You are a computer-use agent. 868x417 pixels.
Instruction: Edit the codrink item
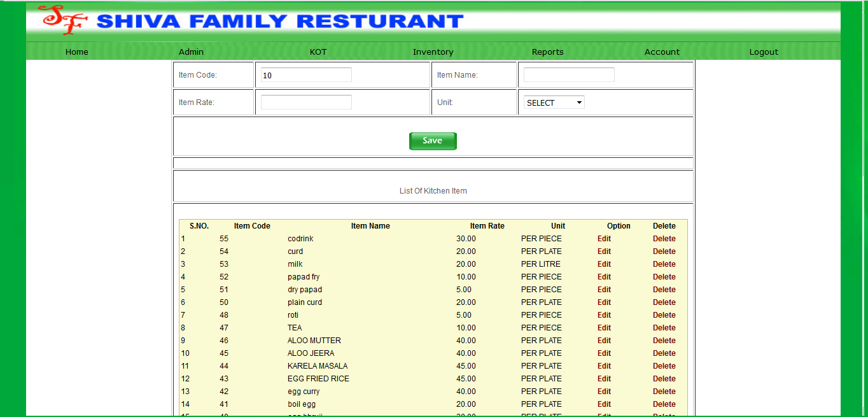604,239
